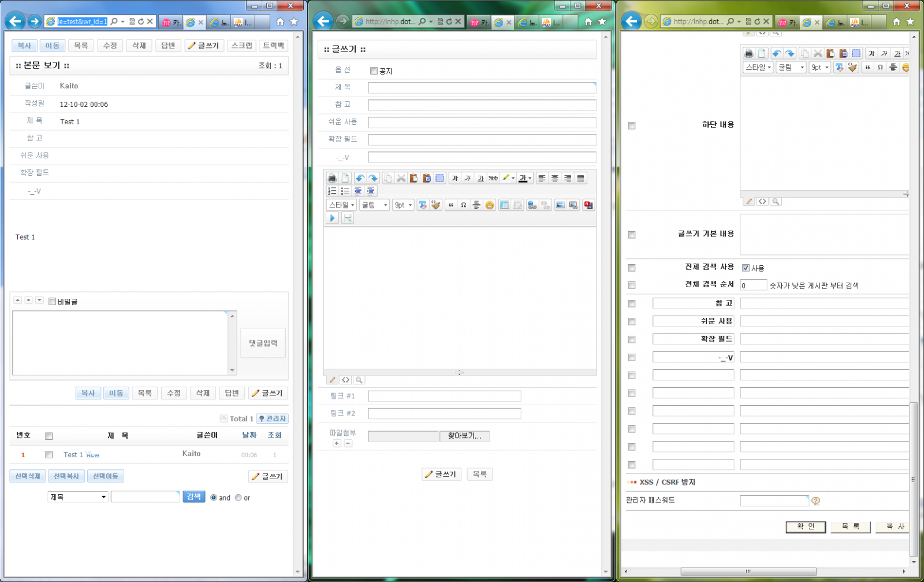The height and width of the screenshot is (582, 924).
Task: Expand the highlight color dropdown arrow
Action: coord(513,179)
